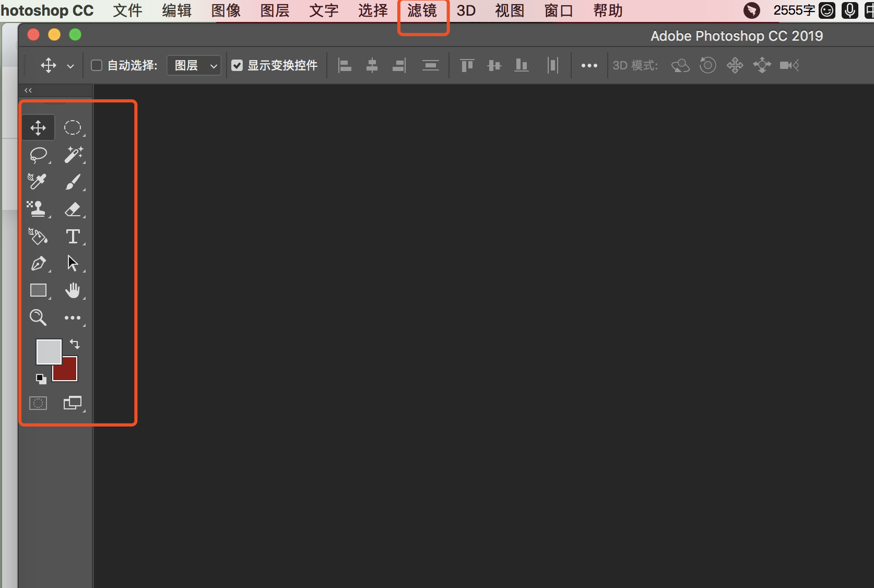Image resolution: width=874 pixels, height=588 pixels.
Task: Collapse the toolbox with double chevron
Action: coord(28,90)
